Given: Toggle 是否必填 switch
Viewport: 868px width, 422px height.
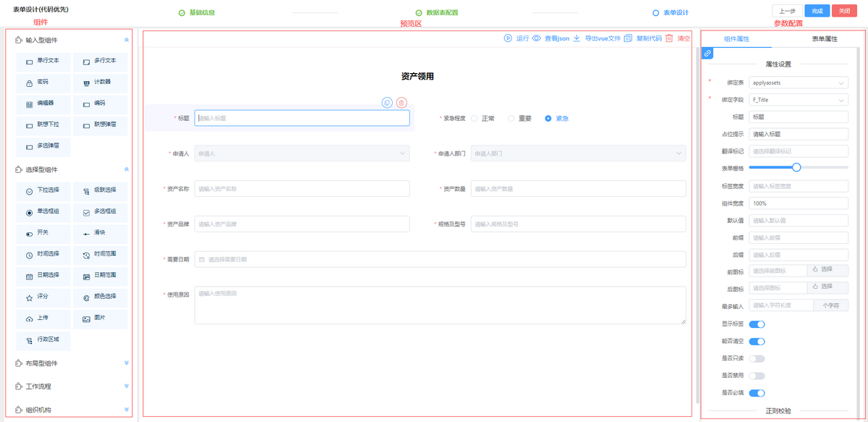Looking at the screenshot, I should (757, 393).
